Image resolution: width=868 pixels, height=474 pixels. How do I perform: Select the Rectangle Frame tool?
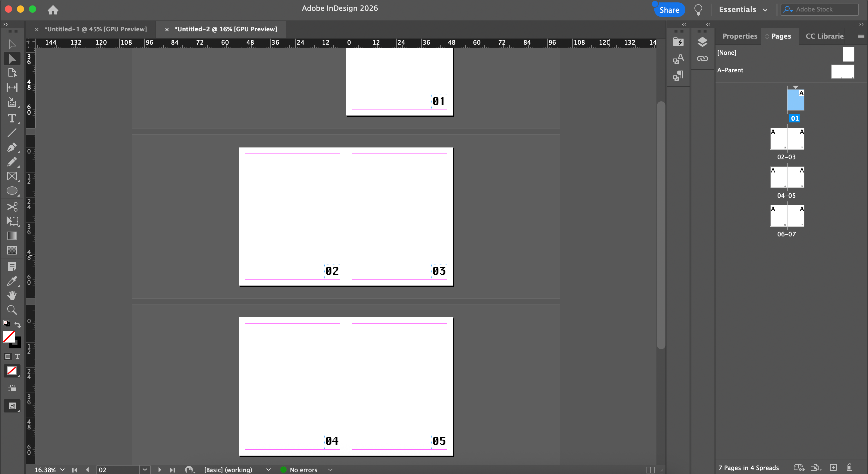click(x=12, y=176)
